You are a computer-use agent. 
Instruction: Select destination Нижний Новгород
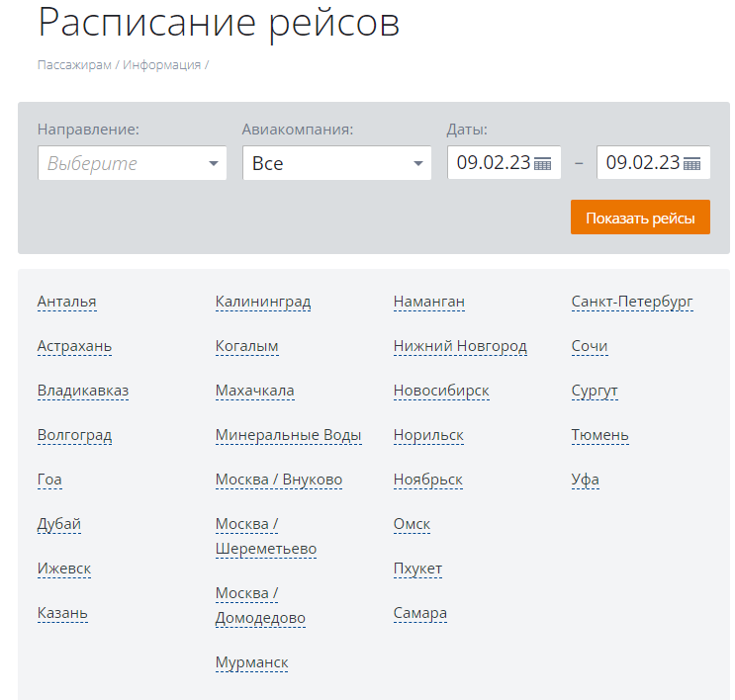460,346
